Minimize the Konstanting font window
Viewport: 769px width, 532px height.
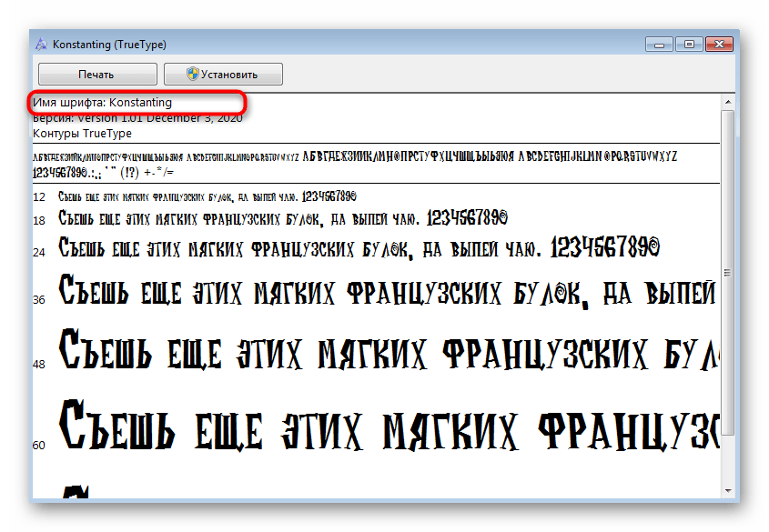tap(659, 45)
